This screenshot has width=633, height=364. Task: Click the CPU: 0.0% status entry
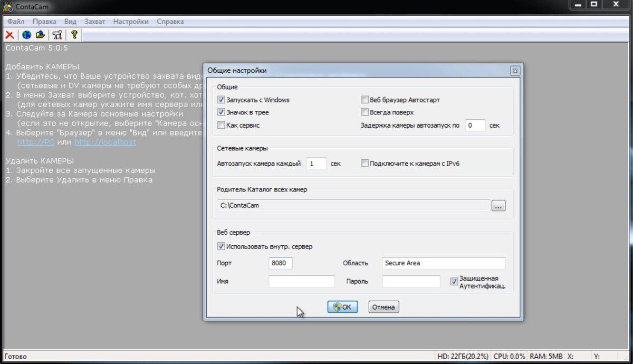(510, 357)
